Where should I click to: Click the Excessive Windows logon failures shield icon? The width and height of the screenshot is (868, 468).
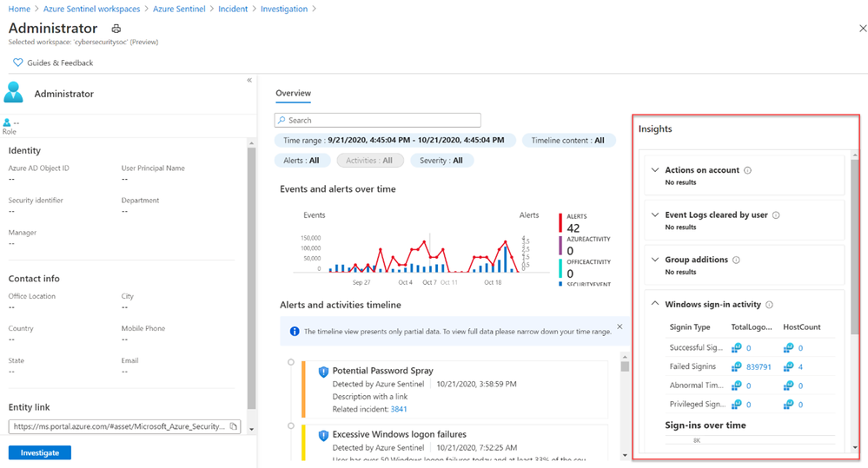coord(323,435)
